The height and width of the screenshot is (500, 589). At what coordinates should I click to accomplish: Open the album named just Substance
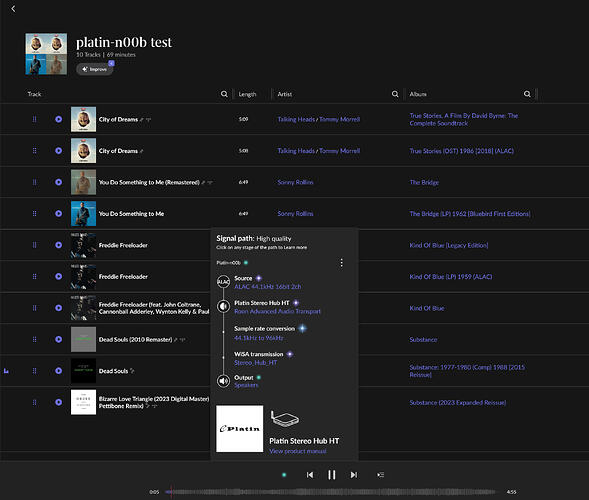tap(423, 340)
